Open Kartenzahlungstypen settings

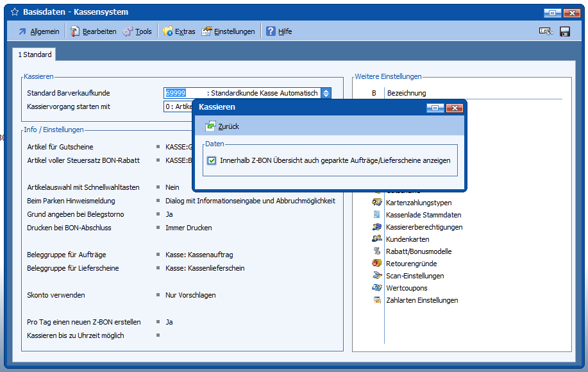[x=419, y=203]
